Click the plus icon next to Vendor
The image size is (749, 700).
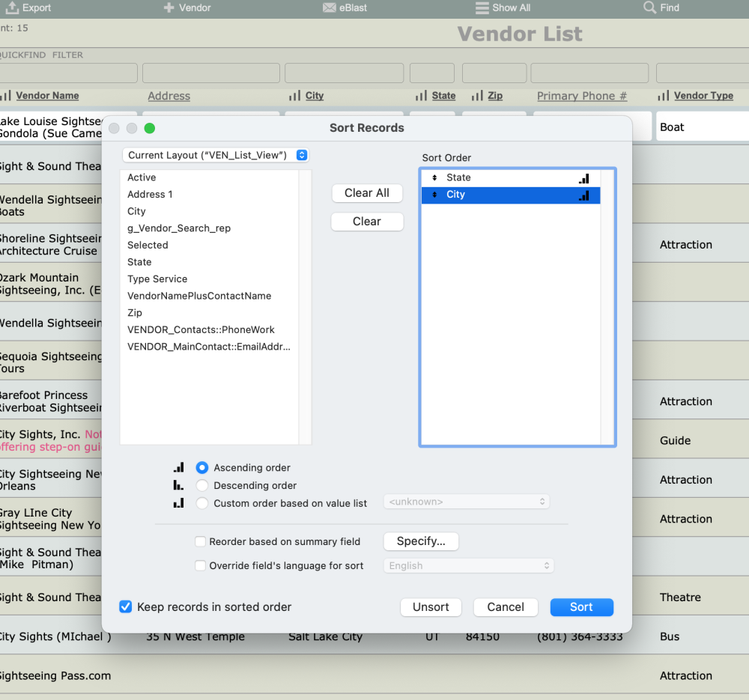pyautogui.click(x=169, y=7)
